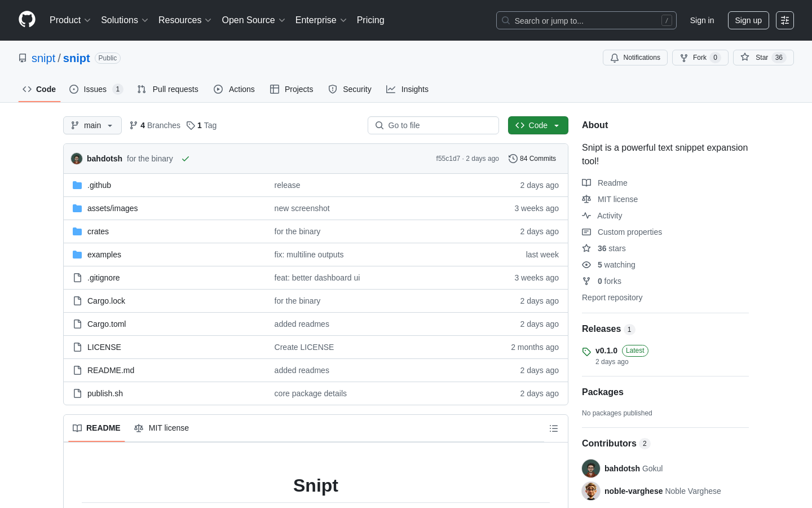
Task: Expand the Enterprise menu
Action: (x=321, y=20)
